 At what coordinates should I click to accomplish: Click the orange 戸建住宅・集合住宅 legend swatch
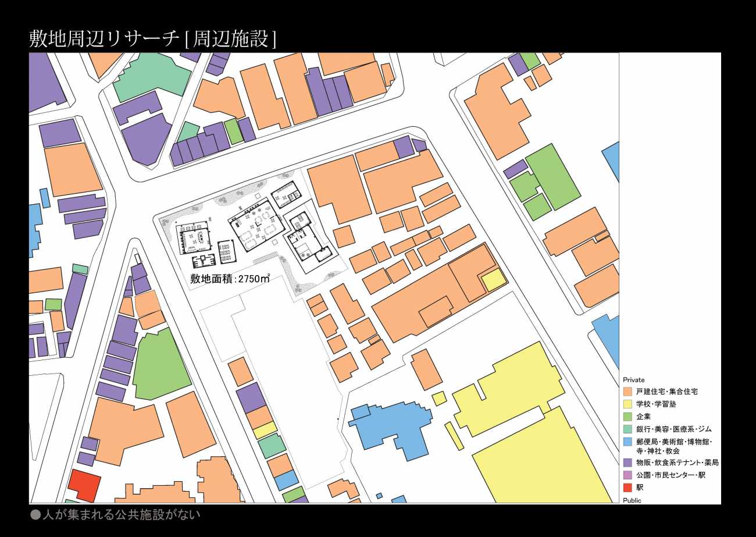627,392
